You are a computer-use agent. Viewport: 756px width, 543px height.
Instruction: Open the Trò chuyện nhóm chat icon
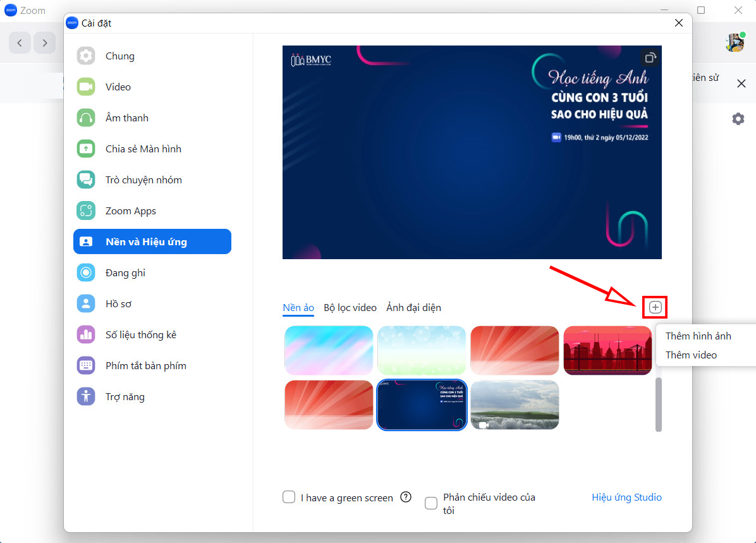pyautogui.click(x=86, y=180)
